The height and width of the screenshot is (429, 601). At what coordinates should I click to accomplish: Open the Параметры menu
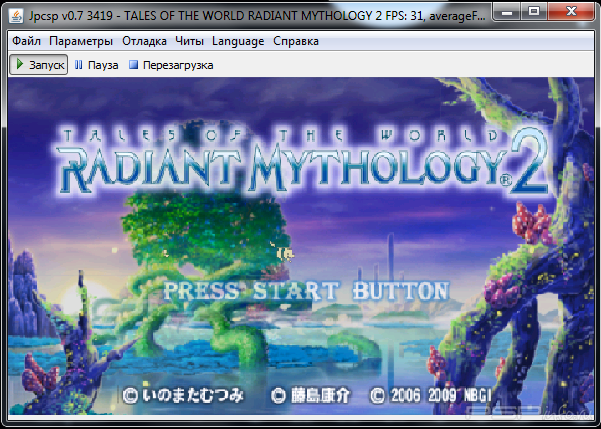(x=81, y=41)
